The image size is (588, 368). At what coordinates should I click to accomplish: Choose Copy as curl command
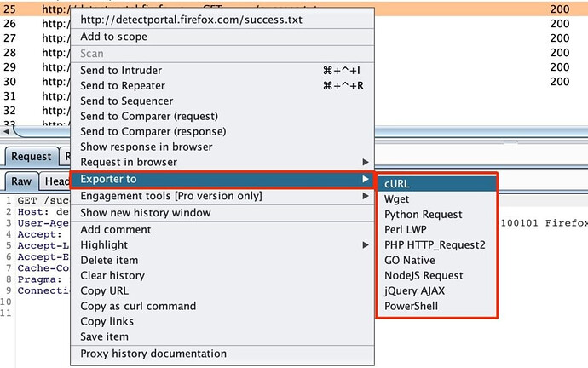click(x=138, y=307)
